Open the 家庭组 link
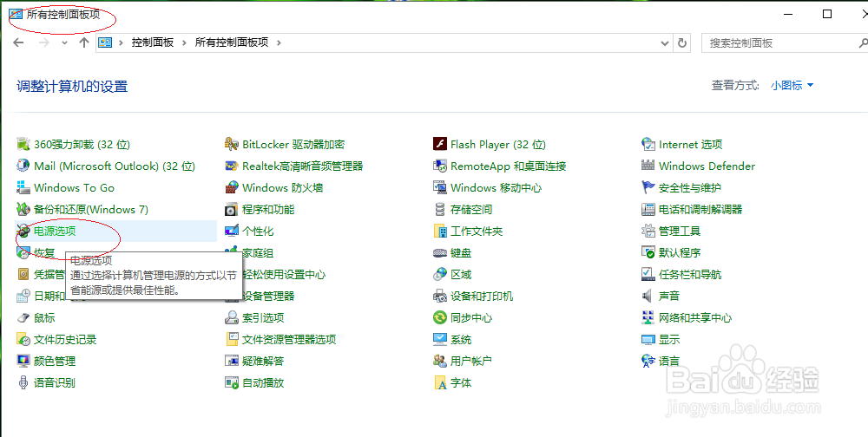Image resolution: width=868 pixels, height=437 pixels. [x=258, y=253]
